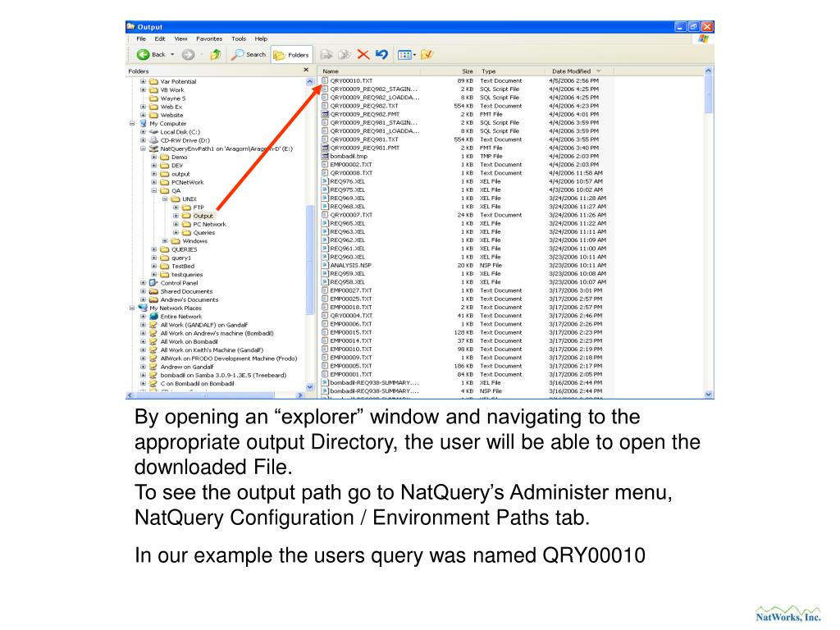Click the Demo folder icon
840x630 pixels.
[165, 157]
